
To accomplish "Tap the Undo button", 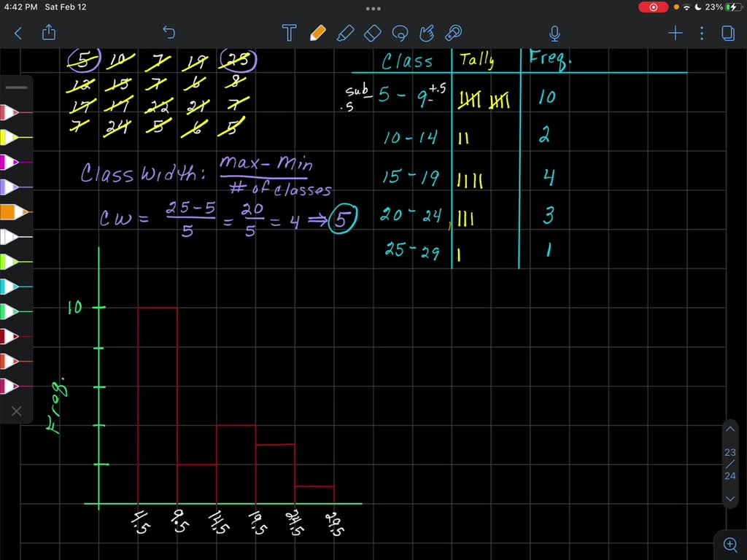I will [x=169, y=32].
